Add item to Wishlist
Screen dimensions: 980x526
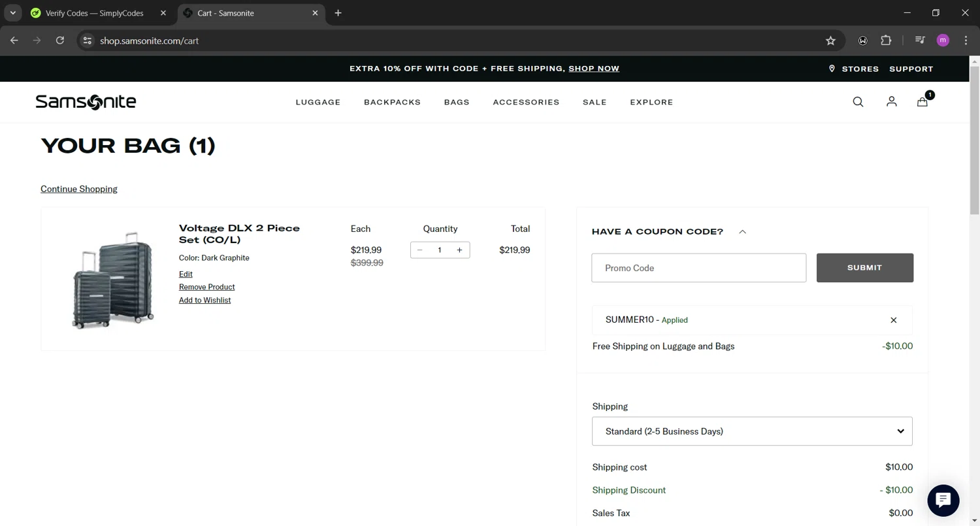pyautogui.click(x=204, y=301)
